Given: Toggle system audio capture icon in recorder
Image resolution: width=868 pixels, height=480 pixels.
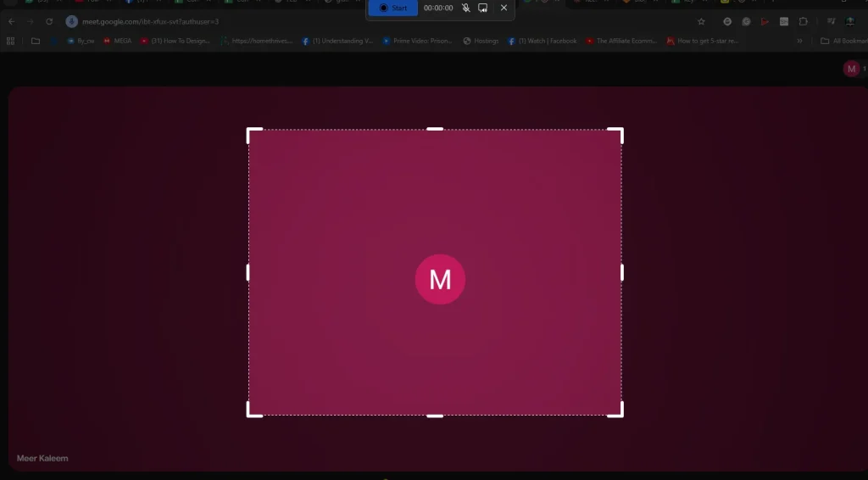Looking at the screenshot, I should [x=483, y=8].
